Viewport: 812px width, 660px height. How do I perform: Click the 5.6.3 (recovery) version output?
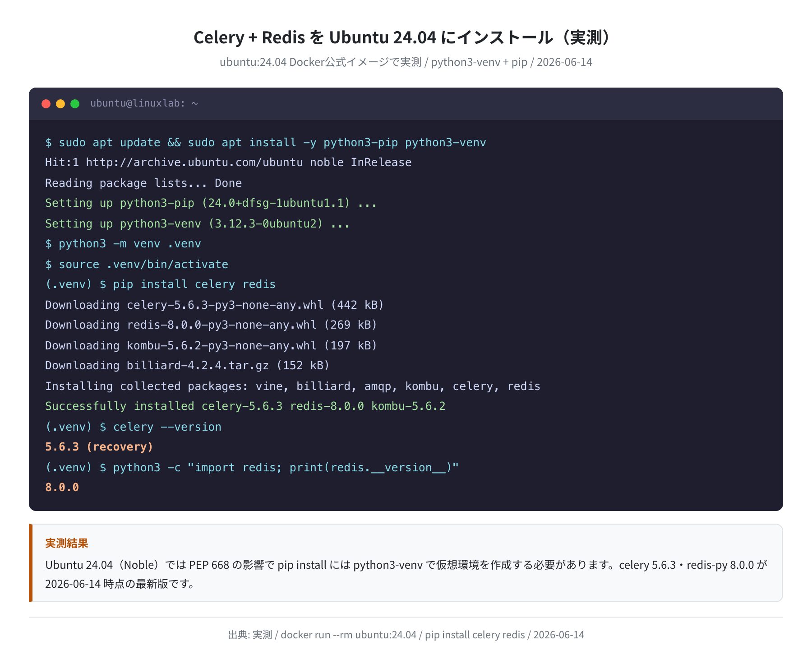click(x=99, y=447)
